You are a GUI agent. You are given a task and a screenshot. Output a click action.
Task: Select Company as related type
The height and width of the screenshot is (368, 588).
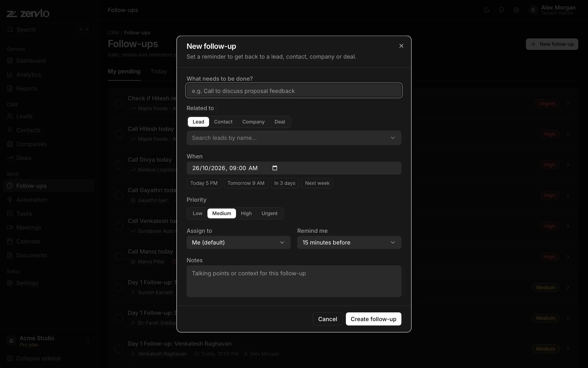point(253,122)
